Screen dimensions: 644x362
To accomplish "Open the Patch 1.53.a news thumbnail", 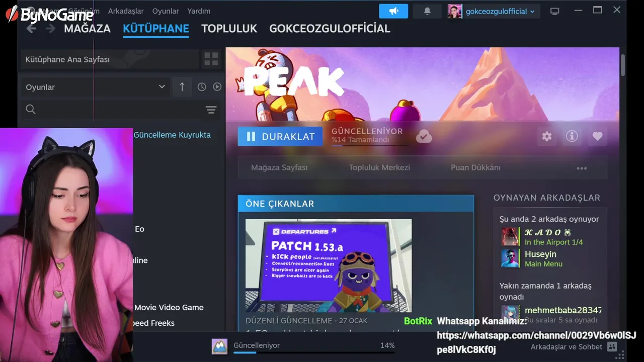I will (329, 265).
